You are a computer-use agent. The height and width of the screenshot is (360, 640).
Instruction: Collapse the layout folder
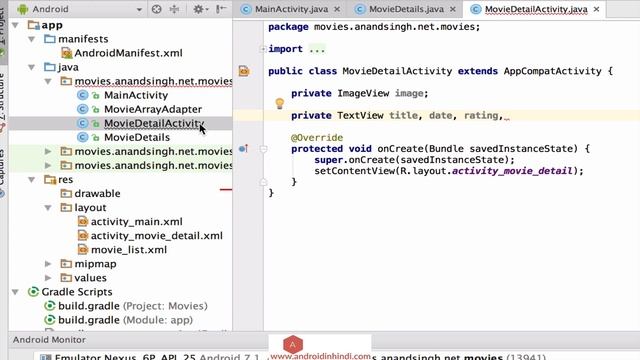pos(48,208)
